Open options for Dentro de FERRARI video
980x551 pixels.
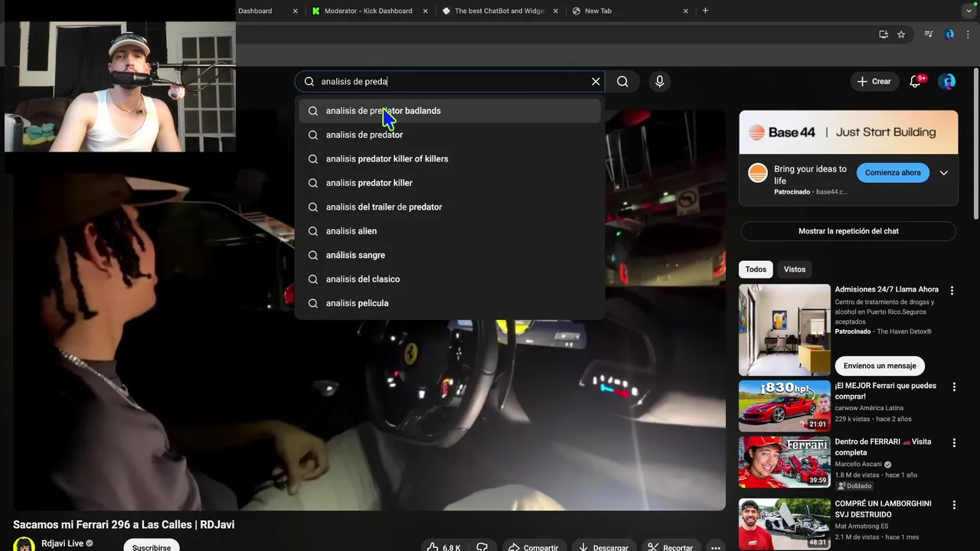(954, 443)
